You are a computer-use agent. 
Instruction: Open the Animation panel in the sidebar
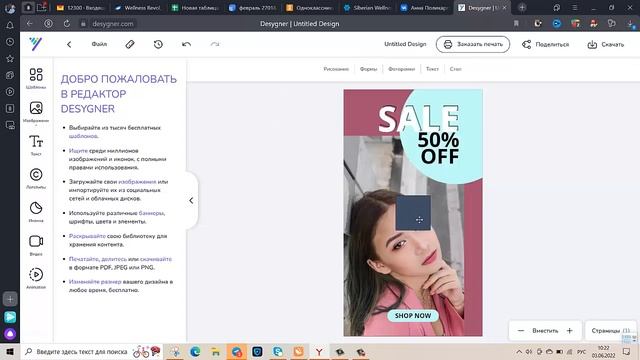(36, 278)
